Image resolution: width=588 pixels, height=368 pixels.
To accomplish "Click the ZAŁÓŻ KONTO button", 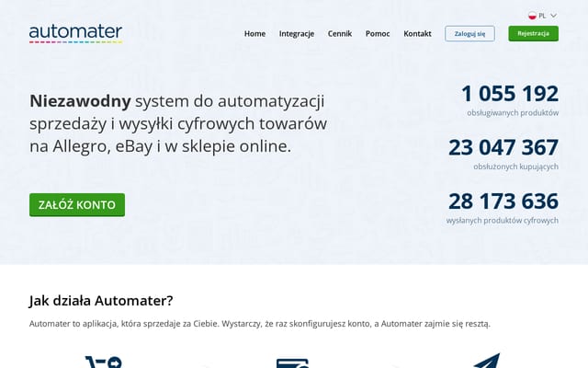I will point(77,205).
